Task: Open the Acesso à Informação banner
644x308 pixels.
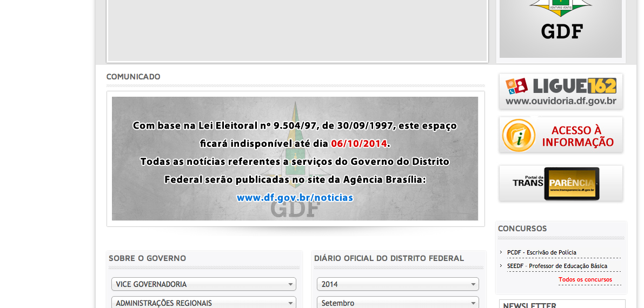Action: pyautogui.click(x=561, y=135)
